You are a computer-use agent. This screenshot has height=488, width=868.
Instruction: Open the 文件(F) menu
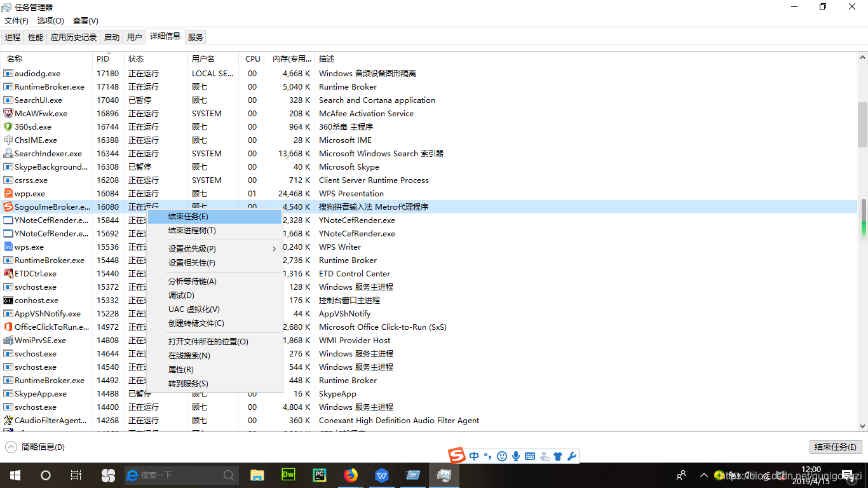click(17, 21)
